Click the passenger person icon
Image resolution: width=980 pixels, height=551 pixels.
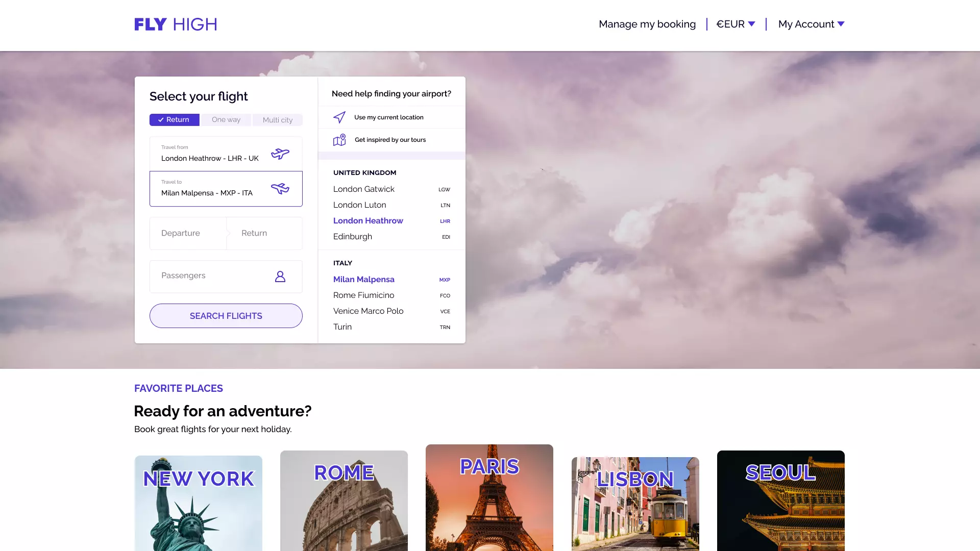(280, 277)
